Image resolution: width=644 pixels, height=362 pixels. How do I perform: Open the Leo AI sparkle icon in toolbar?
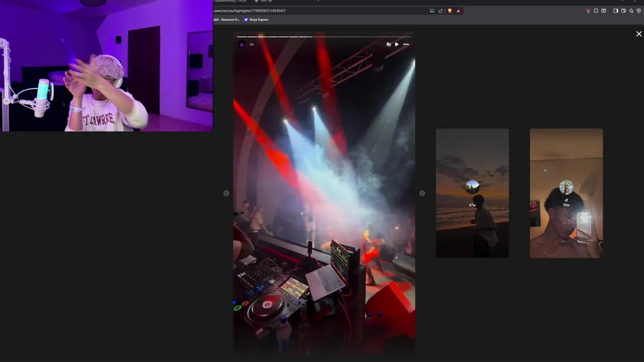(631, 11)
